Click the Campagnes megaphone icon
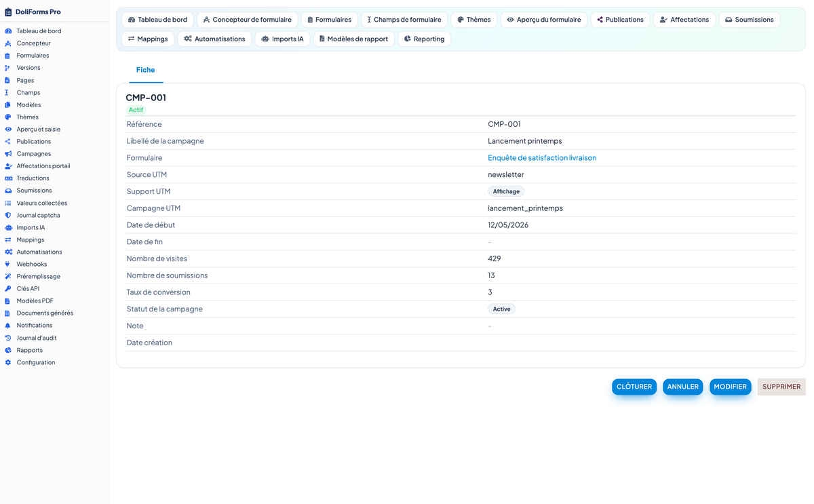Image resolution: width=814 pixels, height=504 pixels. click(x=8, y=153)
